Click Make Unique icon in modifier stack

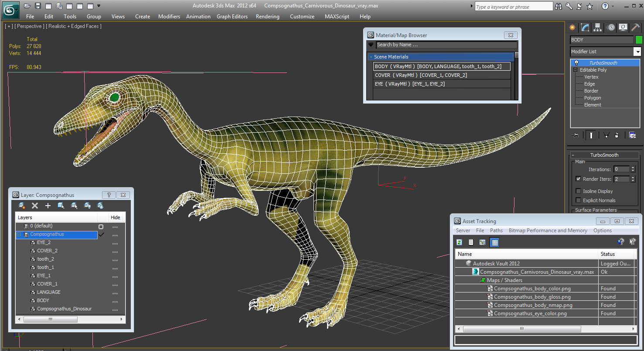pyautogui.click(x=606, y=135)
